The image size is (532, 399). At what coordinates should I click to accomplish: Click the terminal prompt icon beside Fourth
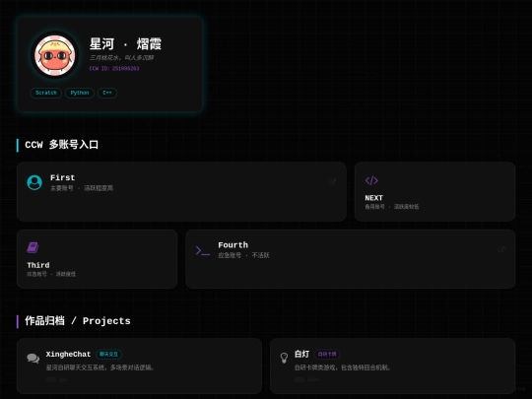coord(203,251)
